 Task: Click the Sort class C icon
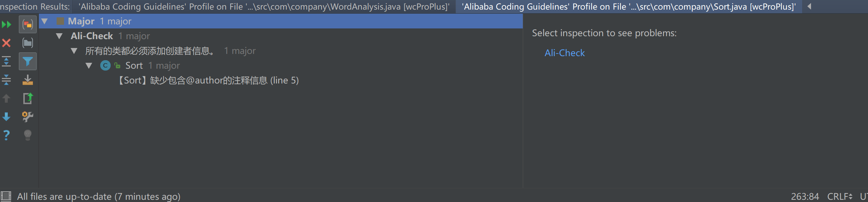105,66
